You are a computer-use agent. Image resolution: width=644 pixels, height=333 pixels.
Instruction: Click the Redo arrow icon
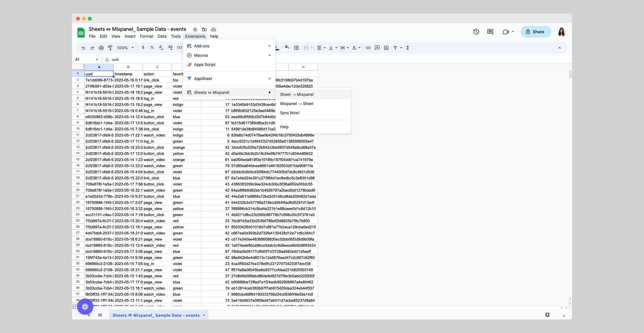[x=92, y=48]
